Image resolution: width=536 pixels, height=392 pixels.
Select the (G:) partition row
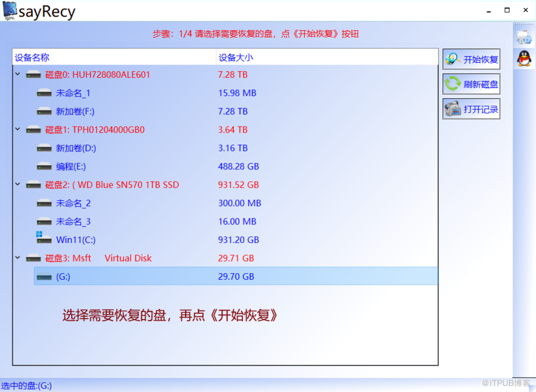(236, 276)
